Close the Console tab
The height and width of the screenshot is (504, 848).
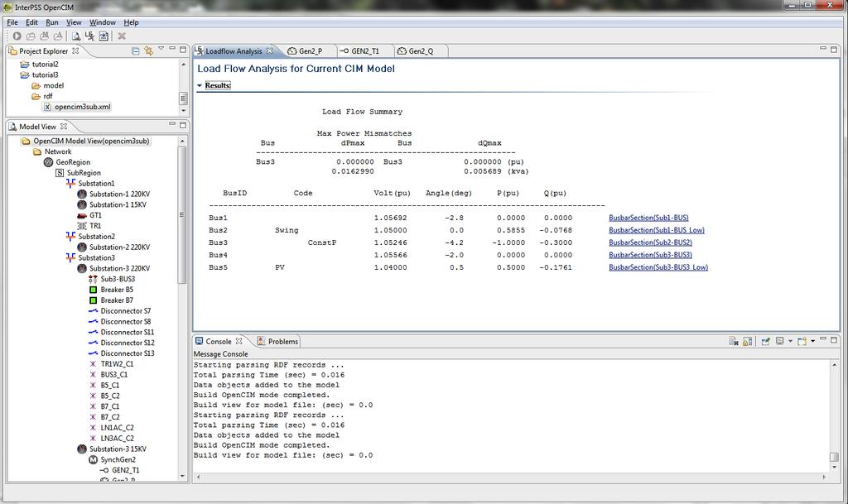click(x=238, y=342)
